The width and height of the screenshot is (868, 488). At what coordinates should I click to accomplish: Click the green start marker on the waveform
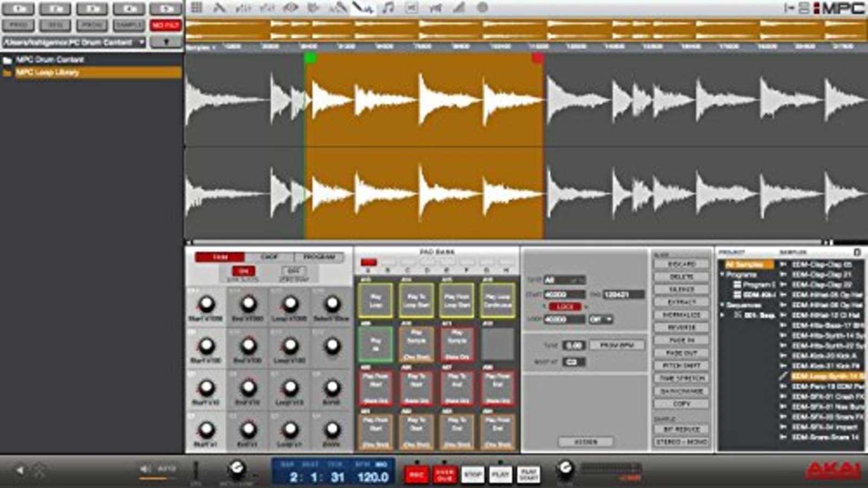(x=310, y=58)
